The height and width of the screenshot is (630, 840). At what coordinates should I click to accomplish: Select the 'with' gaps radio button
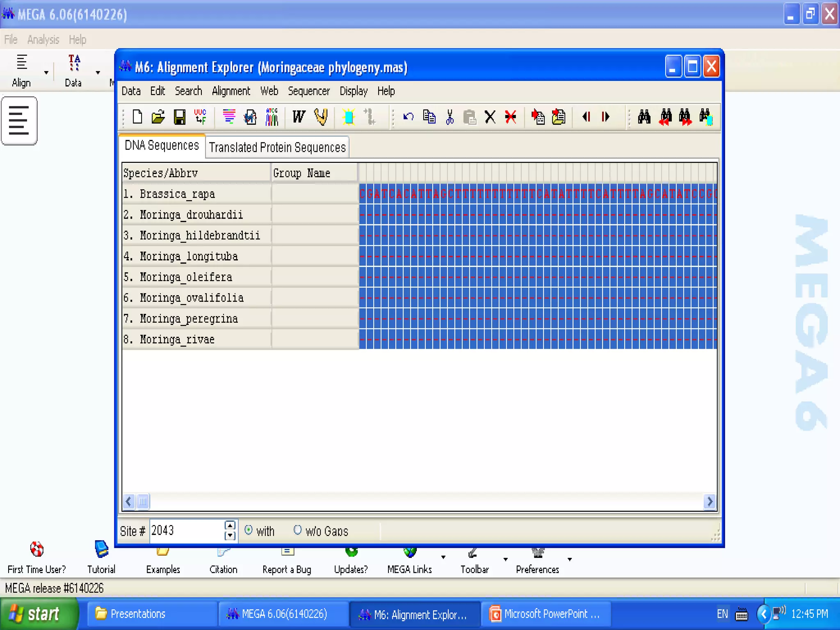click(248, 530)
